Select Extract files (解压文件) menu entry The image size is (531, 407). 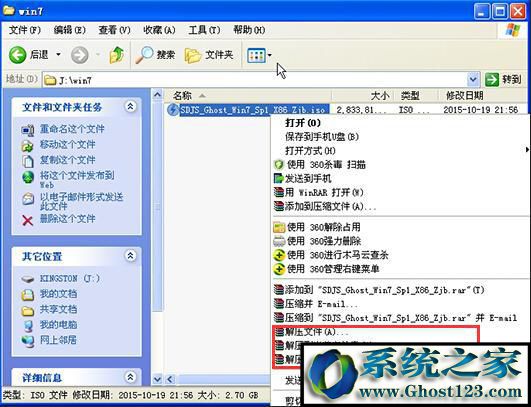(x=312, y=332)
